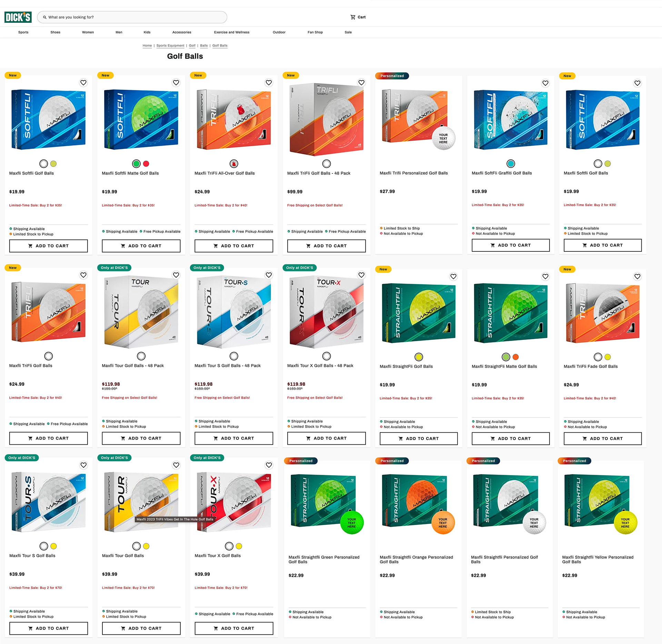Click the $99.99 price text

tap(295, 192)
